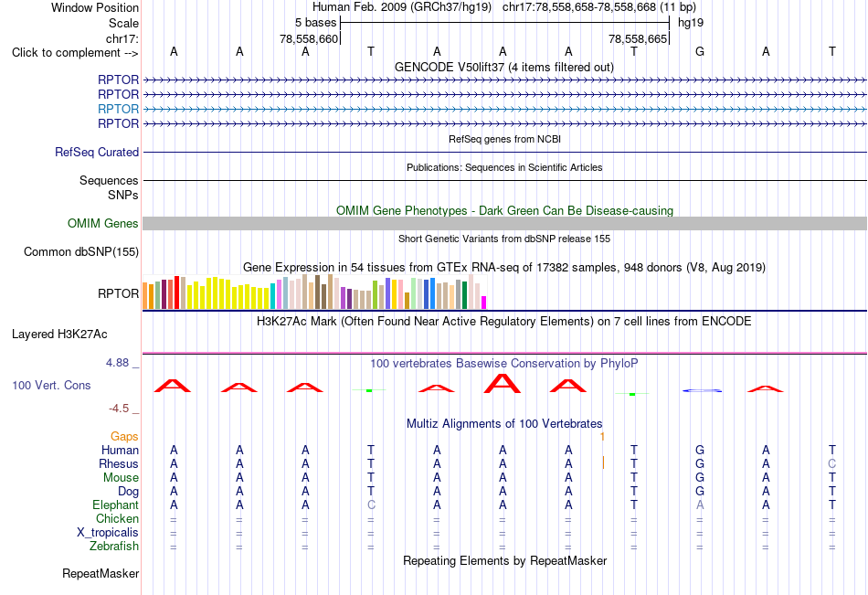Click the orange insertion bar in the Rhesus row

click(603, 462)
